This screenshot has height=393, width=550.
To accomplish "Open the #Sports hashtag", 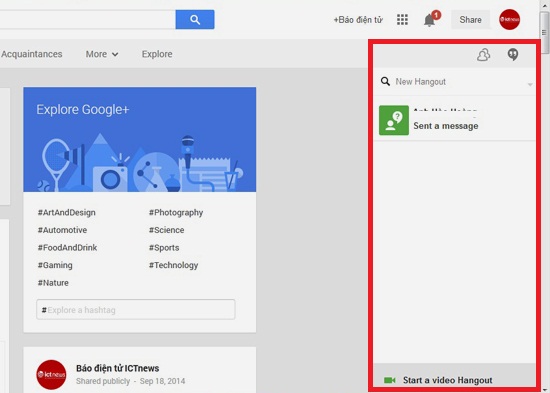I will click(164, 248).
